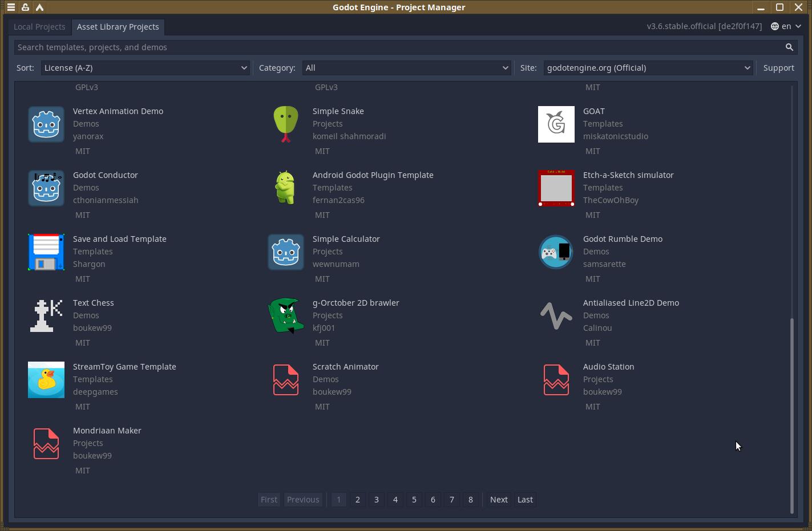
Task: Open the Vertex Animation Demo Godot icon
Action: 46,124
